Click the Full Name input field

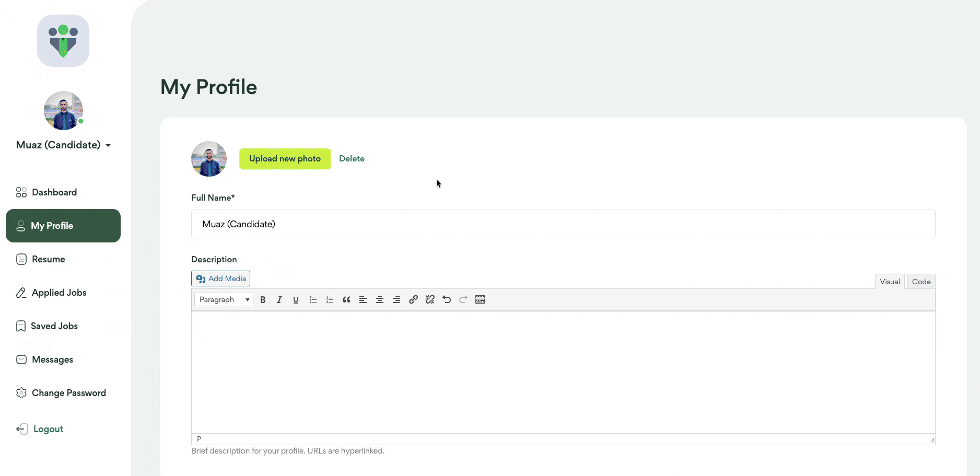(x=563, y=224)
